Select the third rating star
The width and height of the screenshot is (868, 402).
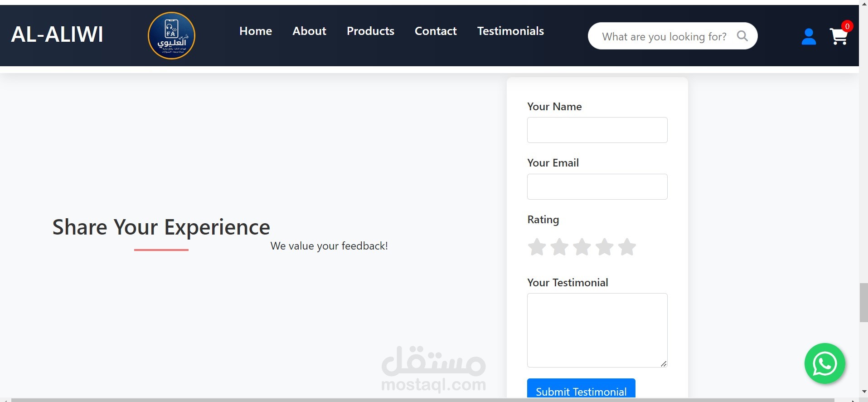582,247
